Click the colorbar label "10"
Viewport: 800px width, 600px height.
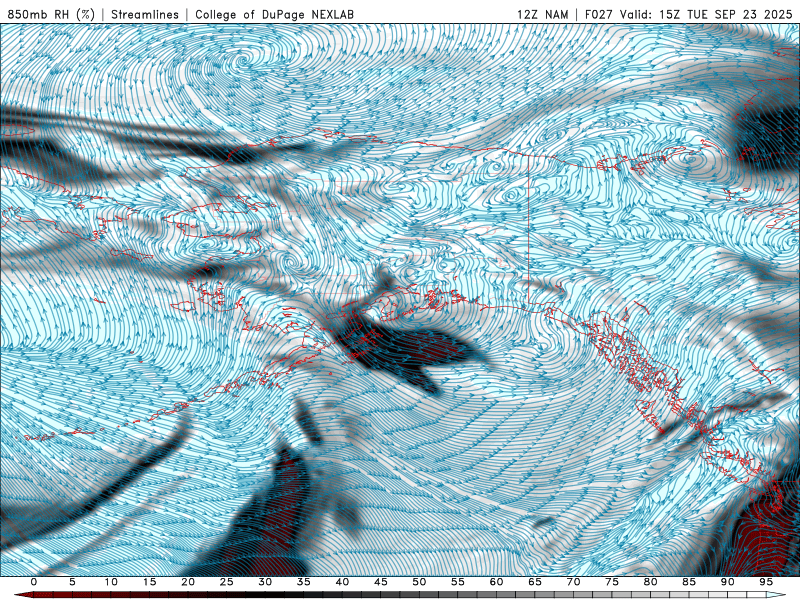[111, 582]
